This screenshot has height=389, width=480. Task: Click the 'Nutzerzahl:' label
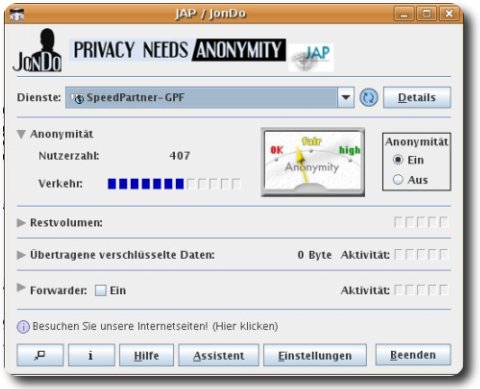(69, 156)
